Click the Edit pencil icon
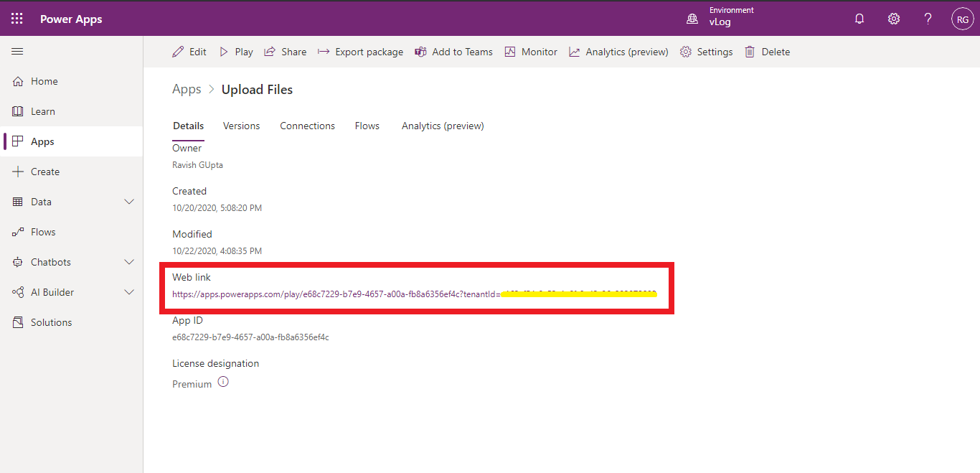The width and height of the screenshot is (980, 473). tap(178, 52)
